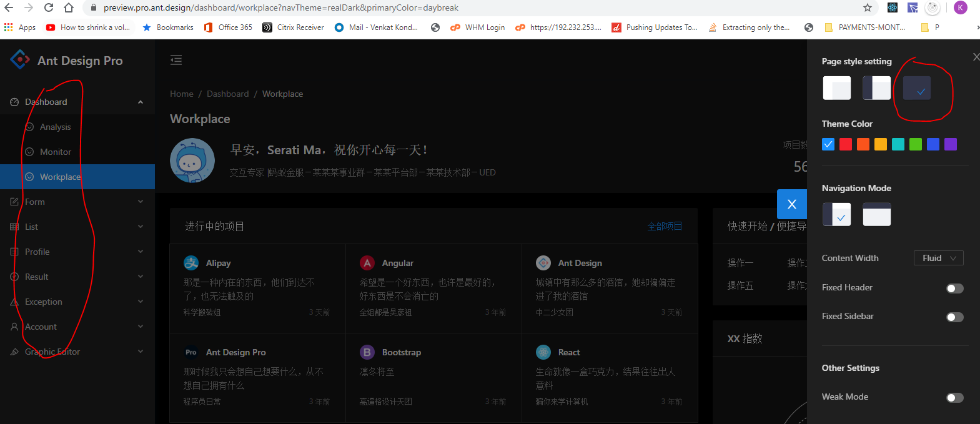Click the browser address bar URL
This screenshot has width=980, height=424.
[281, 7]
